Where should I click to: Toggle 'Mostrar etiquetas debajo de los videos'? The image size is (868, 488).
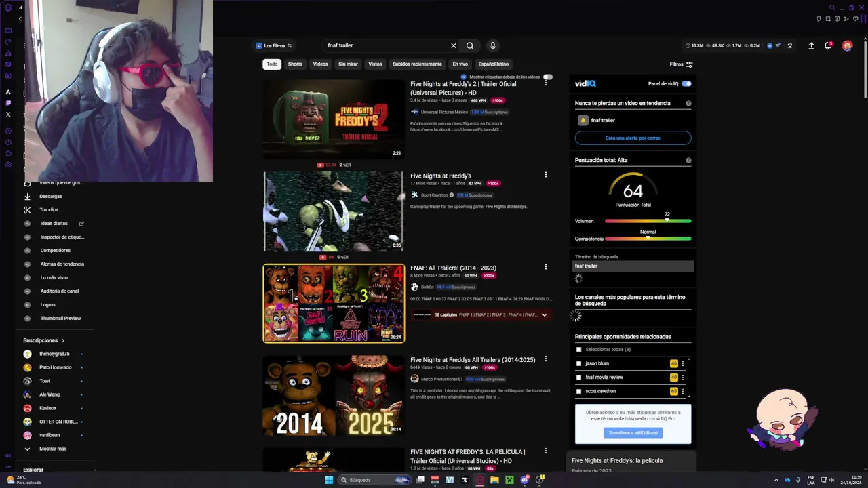pos(547,77)
